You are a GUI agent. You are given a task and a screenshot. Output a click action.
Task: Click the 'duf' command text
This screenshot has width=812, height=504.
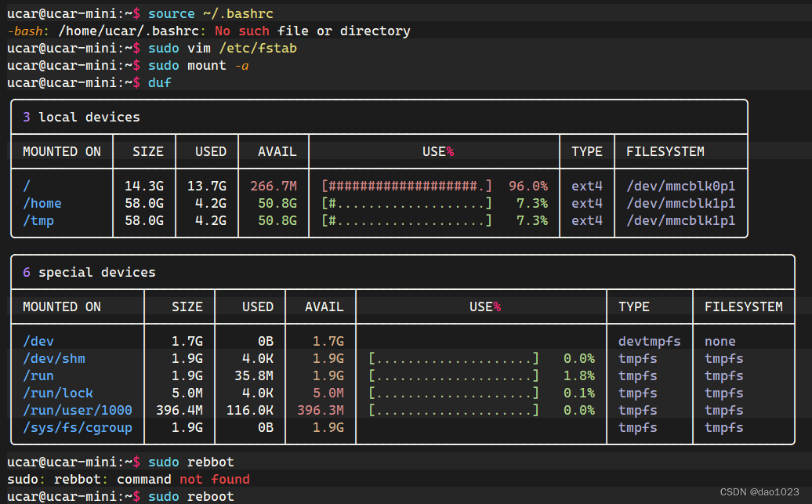pos(160,83)
